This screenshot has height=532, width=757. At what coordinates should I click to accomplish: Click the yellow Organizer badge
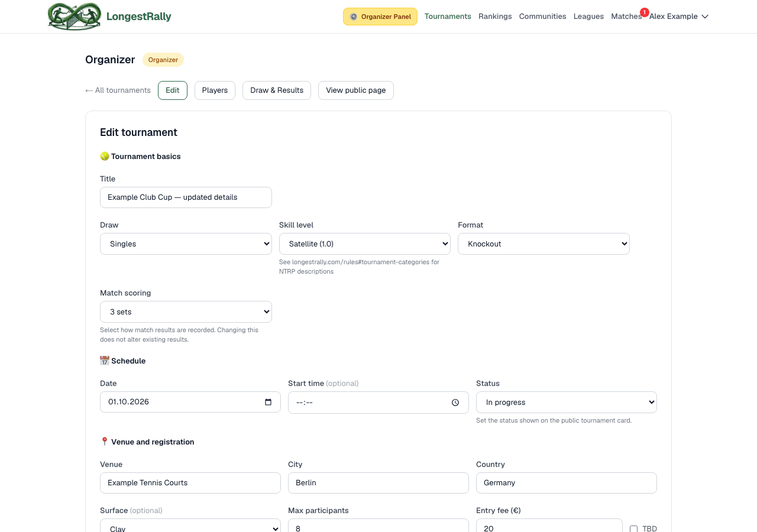point(163,60)
